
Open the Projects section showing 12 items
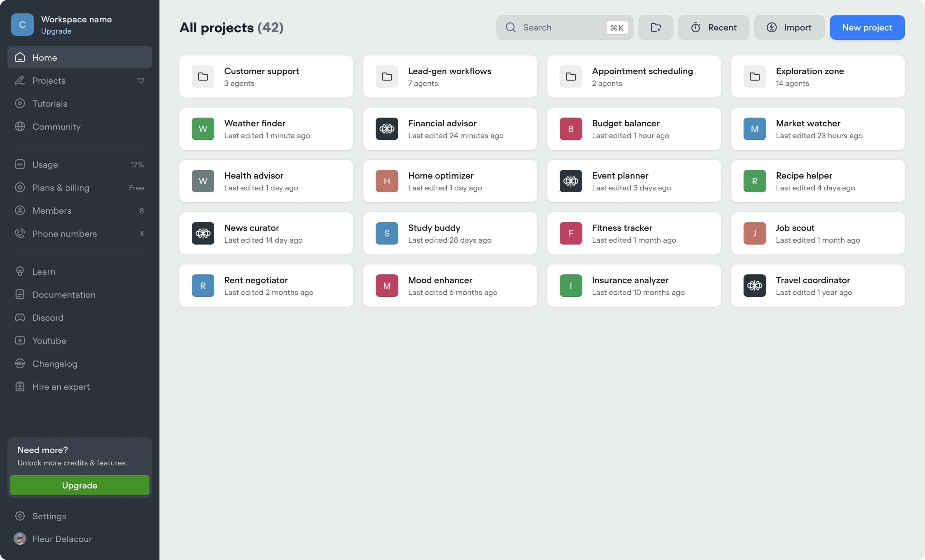(x=50, y=80)
